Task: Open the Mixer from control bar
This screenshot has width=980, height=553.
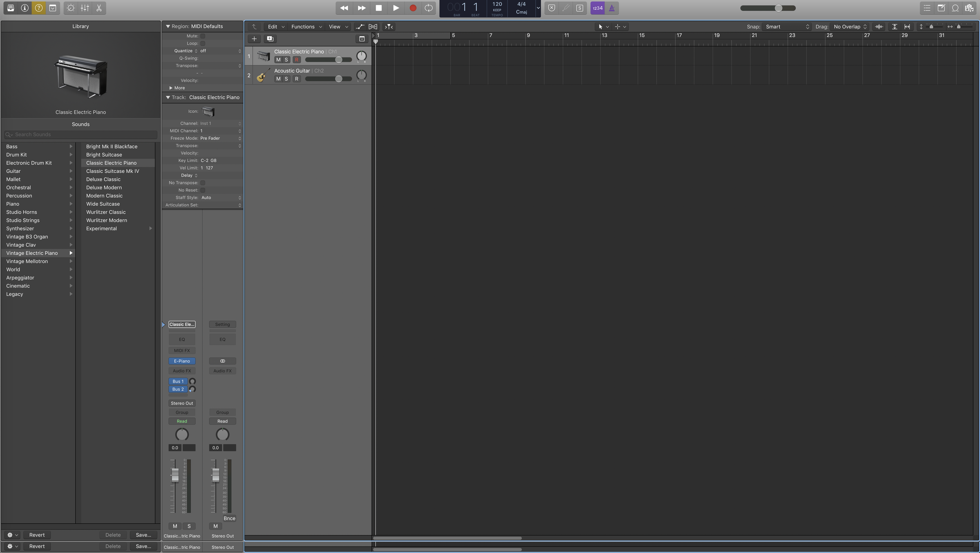Action: click(85, 8)
